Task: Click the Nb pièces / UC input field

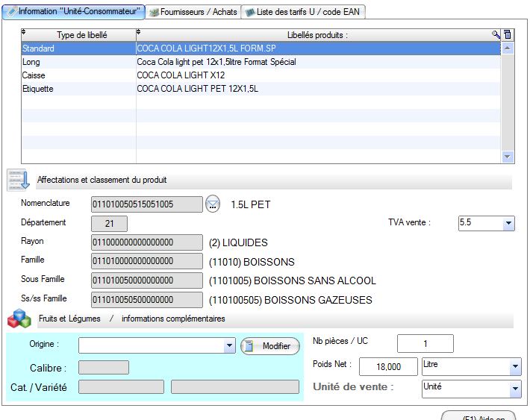Action: (425, 343)
